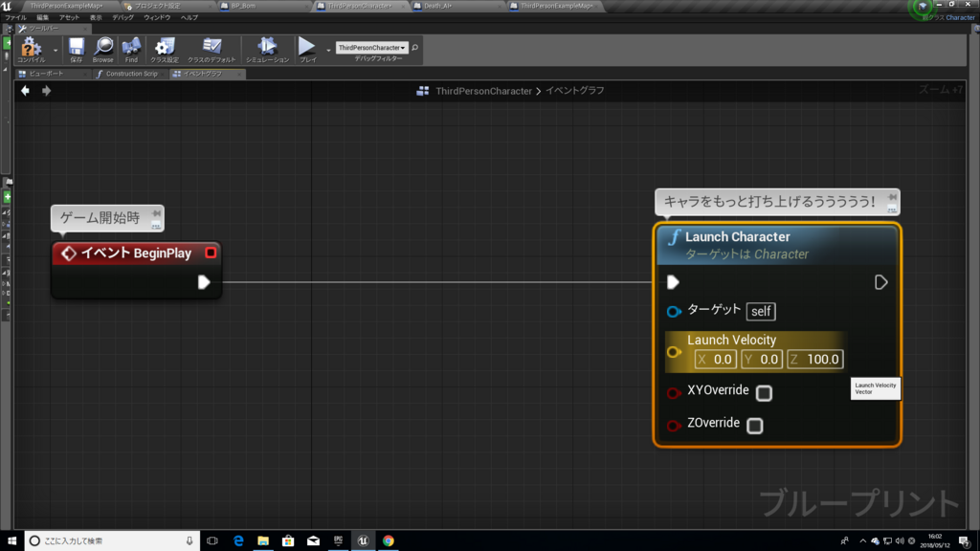
Task: Expand the Play options dropdown arrow
Action: [328, 50]
